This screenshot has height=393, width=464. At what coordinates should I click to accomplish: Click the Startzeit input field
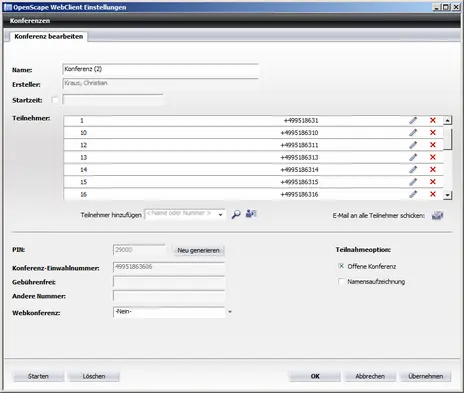(x=113, y=100)
